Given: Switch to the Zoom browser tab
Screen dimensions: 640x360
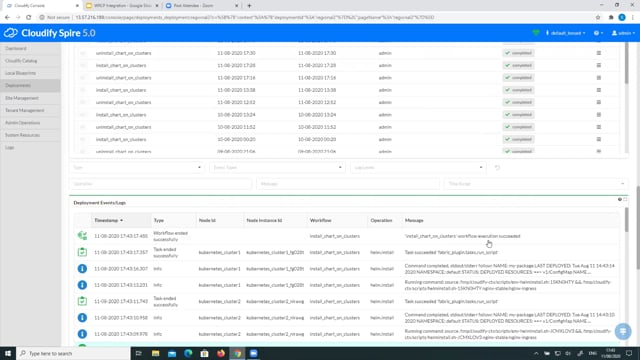Looking at the screenshot, I should [x=202, y=6].
